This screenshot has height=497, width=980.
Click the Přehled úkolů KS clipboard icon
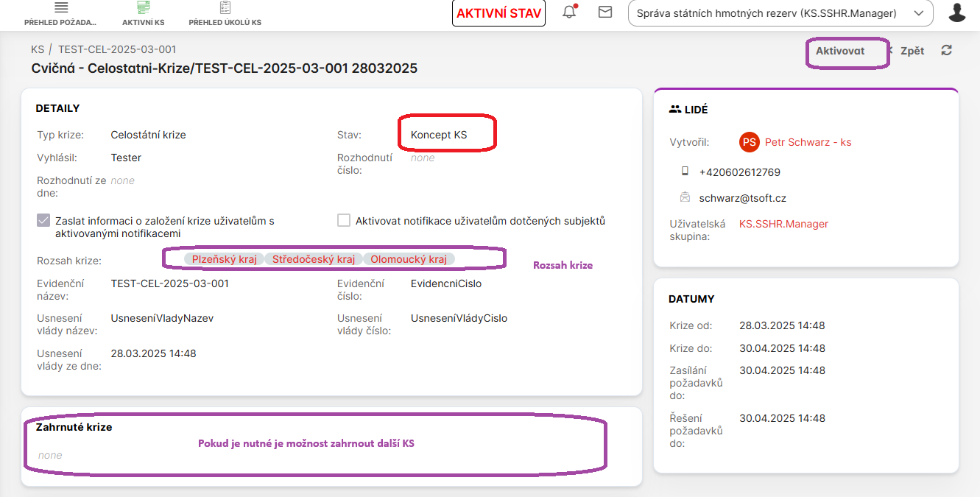(225, 8)
